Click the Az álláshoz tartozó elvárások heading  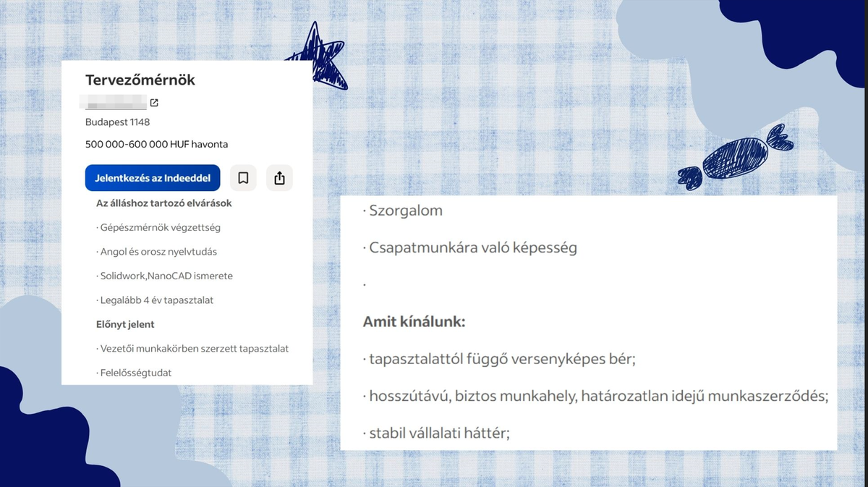point(164,203)
